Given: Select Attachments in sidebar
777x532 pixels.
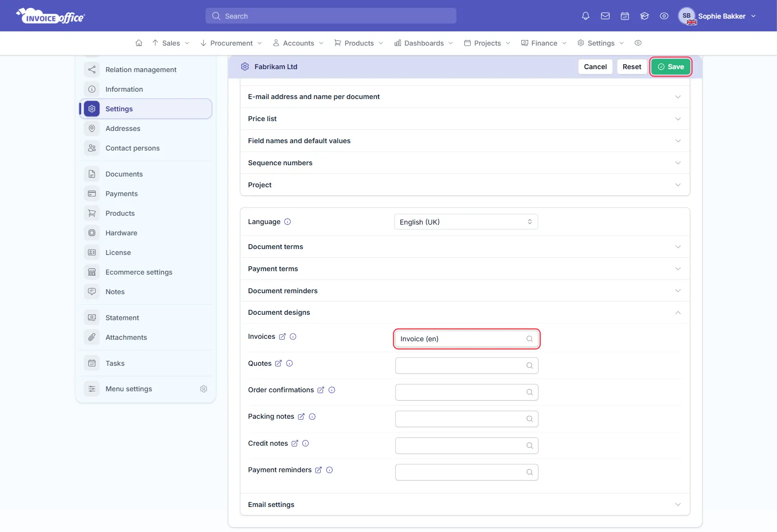Looking at the screenshot, I should coord(146,337).
